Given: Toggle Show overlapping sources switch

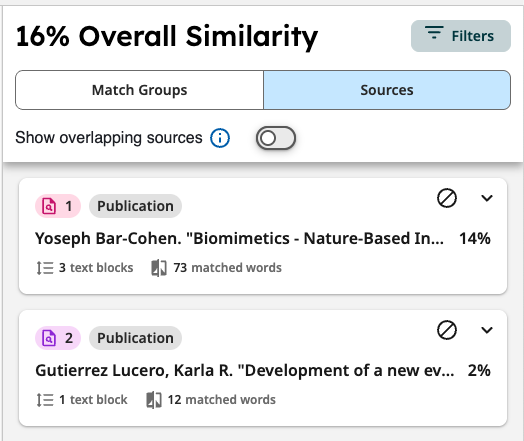Looking at the screenshot, I should coord(276,138).
